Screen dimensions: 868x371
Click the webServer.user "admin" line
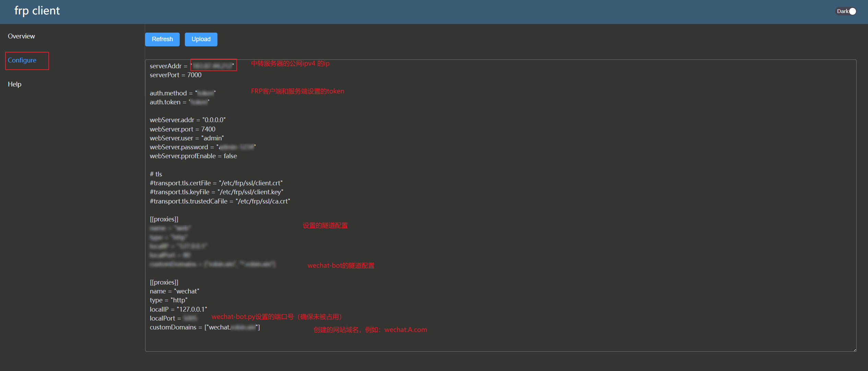point(187,138)
